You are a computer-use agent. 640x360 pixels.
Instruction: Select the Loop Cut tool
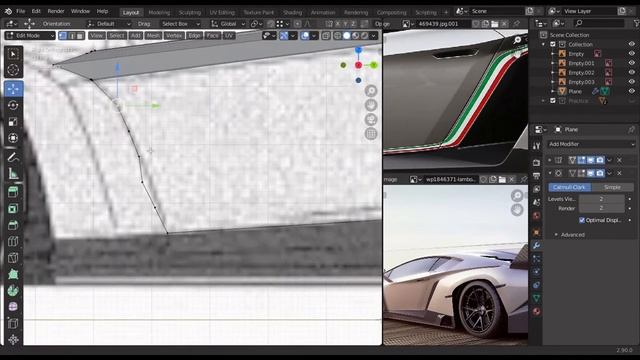(x=13, y=241)
